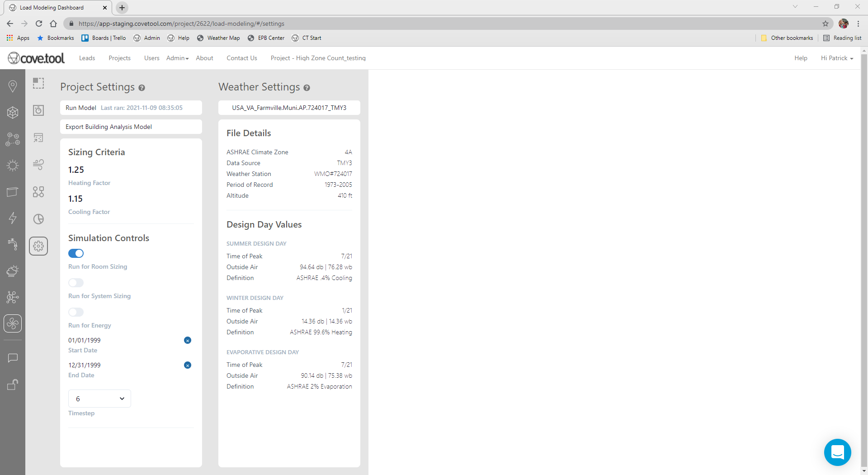Click the wind airflow panel icon
Screen dimensions: 868x475
point(38,165)
